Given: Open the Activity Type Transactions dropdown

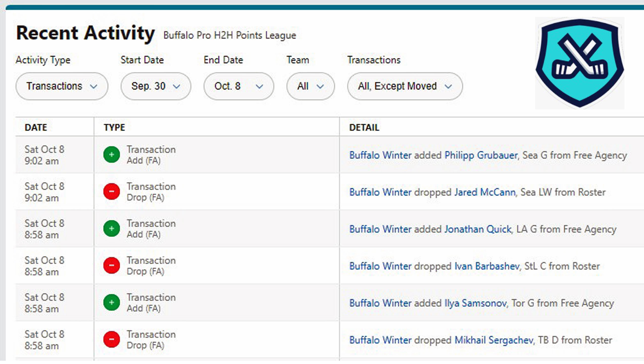Looking at the screenshot, I should tap(62, 86).
